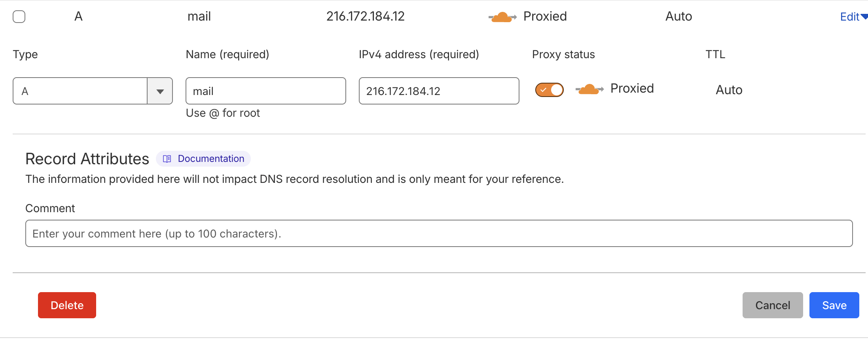Click the proxied cloud icon beside toggle

[x=589, y=89]
